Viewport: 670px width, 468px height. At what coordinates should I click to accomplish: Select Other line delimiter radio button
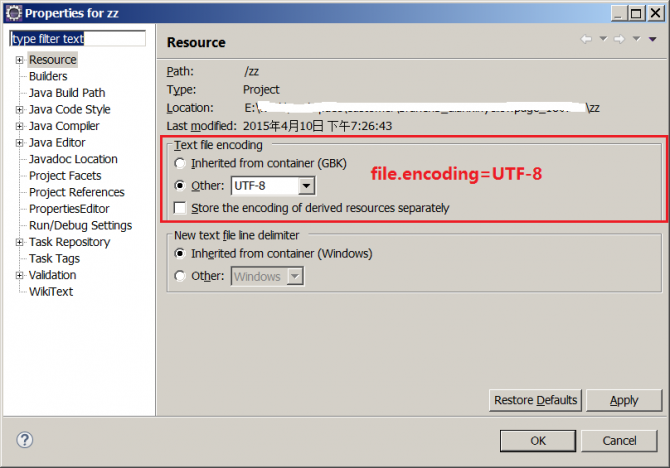click(180, 276)
